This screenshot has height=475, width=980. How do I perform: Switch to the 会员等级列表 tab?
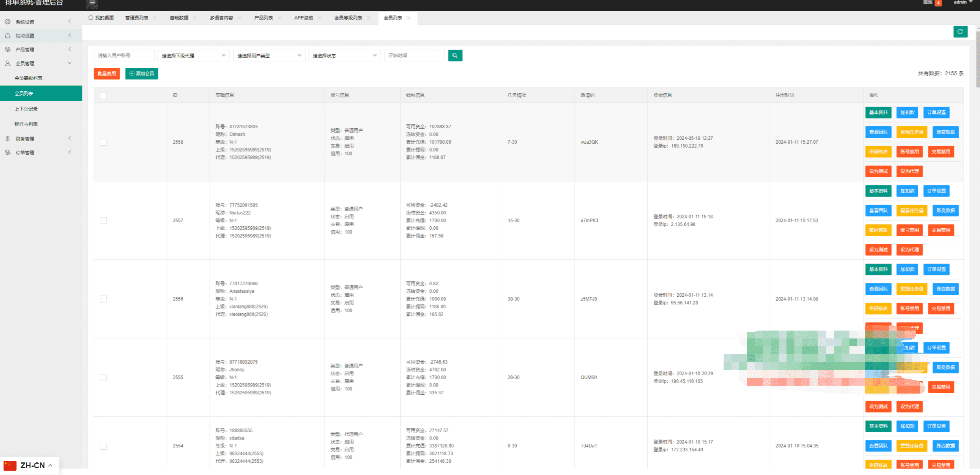[348, 18]
